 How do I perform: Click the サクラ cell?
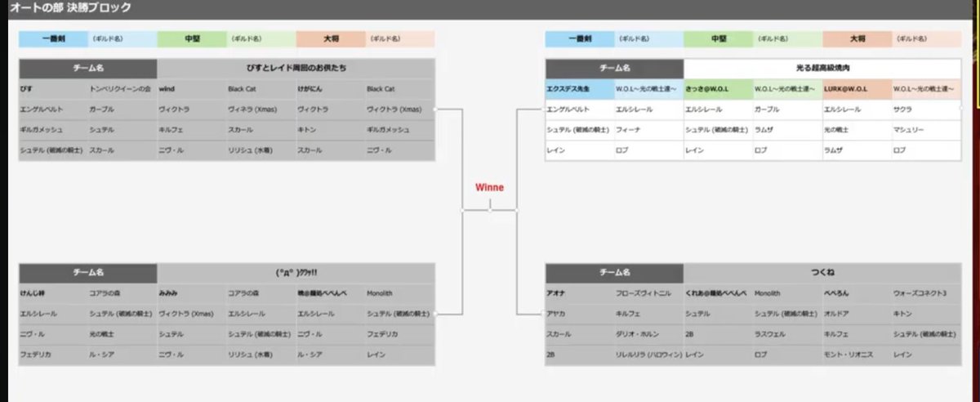[902, 109]
